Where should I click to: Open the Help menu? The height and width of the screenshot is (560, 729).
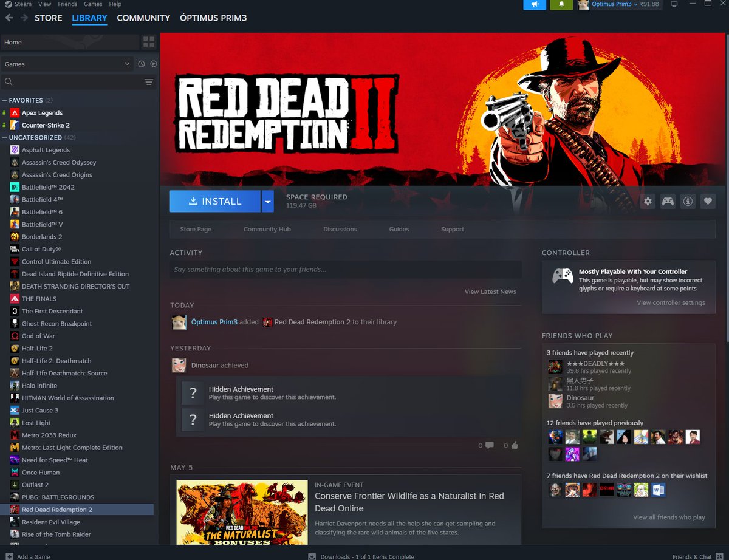point(115,4)
